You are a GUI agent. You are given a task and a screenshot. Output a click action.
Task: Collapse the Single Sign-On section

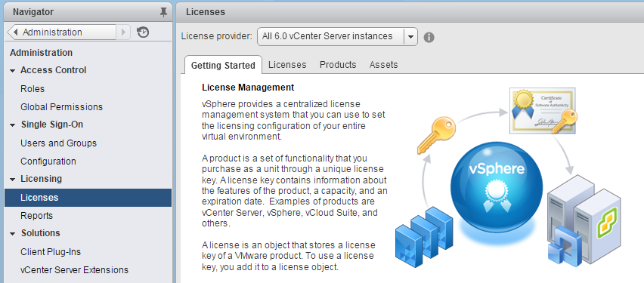click(12, 125)
